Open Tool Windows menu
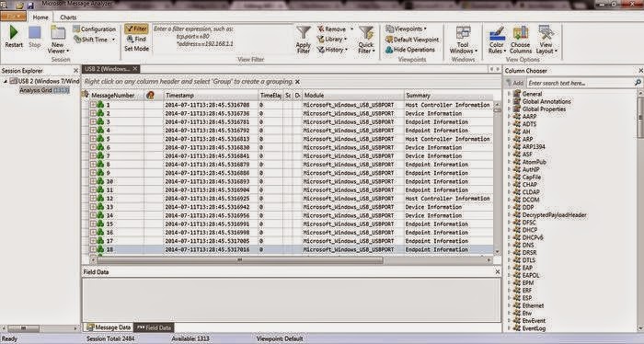The height and width of the screenshot is (344, 644). [x=464, y=40]
